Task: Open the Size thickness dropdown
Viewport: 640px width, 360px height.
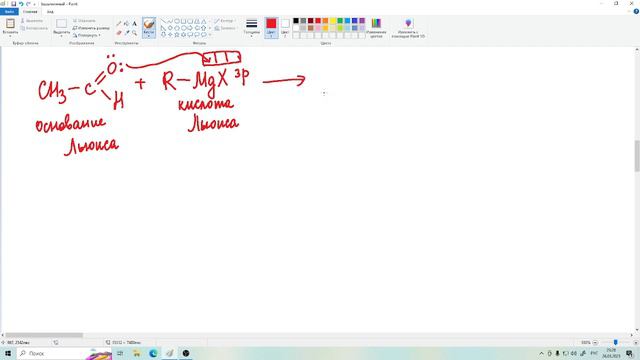Action: [x=251, y=27]
